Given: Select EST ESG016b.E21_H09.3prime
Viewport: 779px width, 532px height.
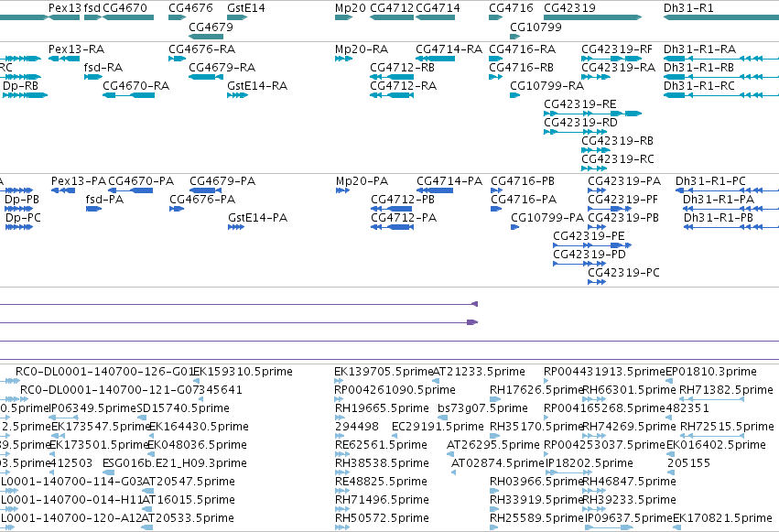Looking at the screenshot, I should click(x=108, y=472).
